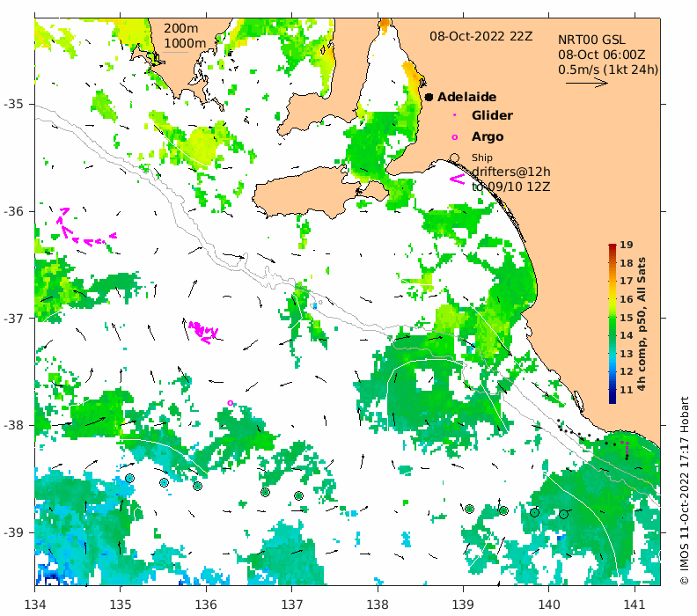Viewport: 697px width, 616px height.
Task: Click the circled marker near 136.7E 38.6S
Action: 266,492
